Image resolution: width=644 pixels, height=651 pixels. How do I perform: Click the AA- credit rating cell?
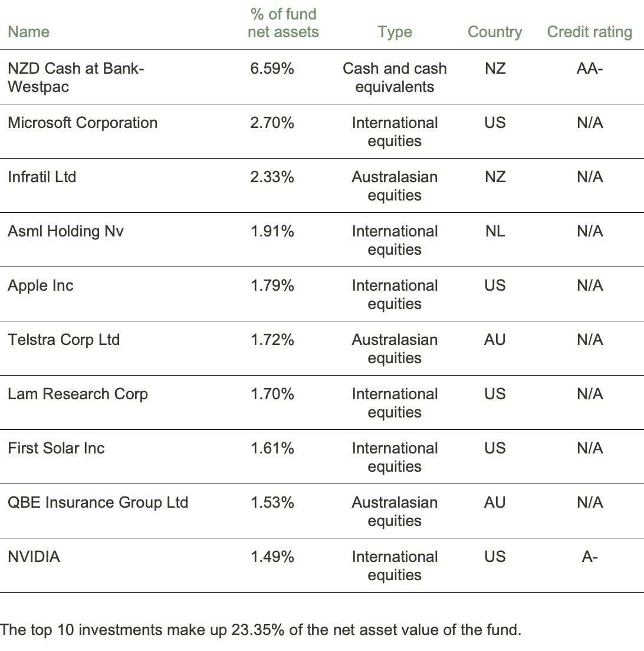590,68
